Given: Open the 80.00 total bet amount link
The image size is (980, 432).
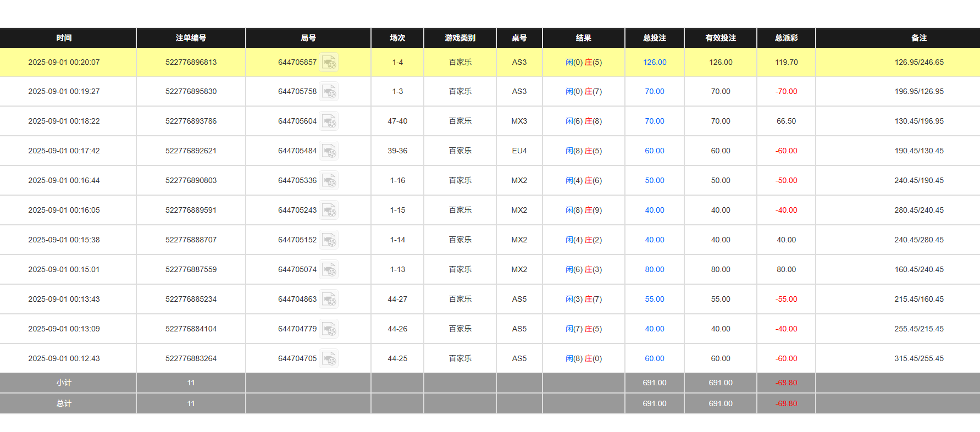Looking at the screenshot, I should pyautogui.click(x=654, y=270).
